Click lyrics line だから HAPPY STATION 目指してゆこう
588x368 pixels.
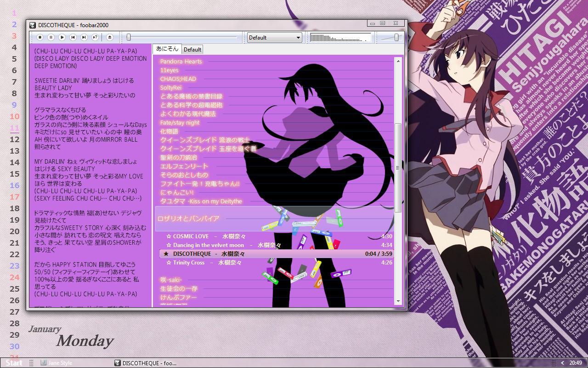coord(85,264)
